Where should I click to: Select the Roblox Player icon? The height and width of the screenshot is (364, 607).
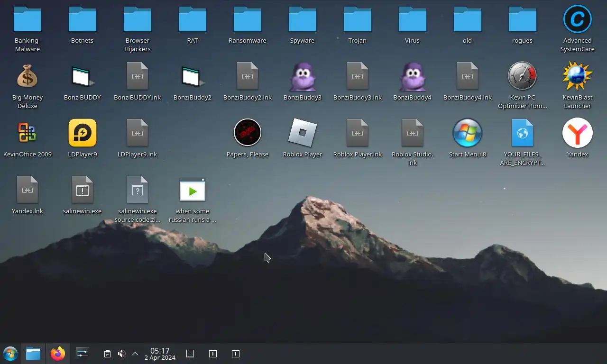pyautogui.click(x=303, y=133)
